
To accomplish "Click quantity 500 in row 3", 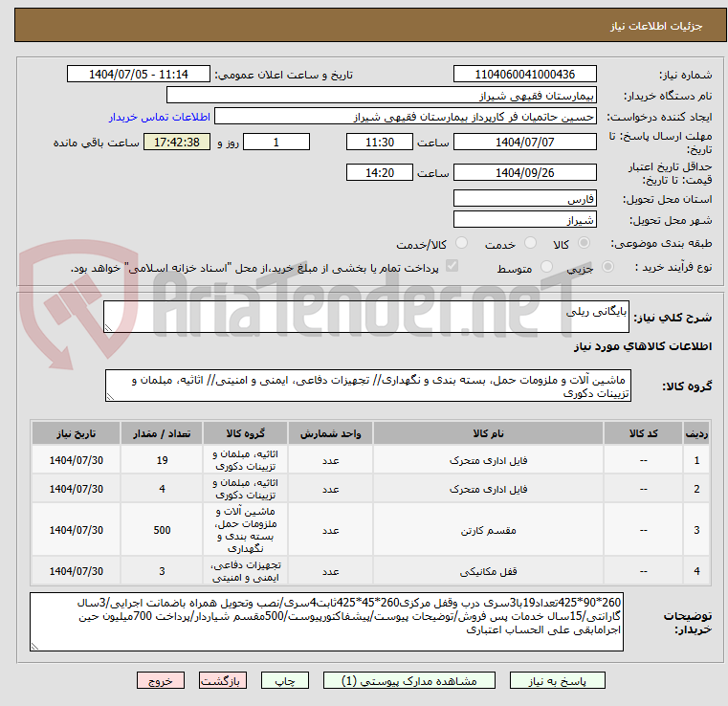I will point(162,530).
